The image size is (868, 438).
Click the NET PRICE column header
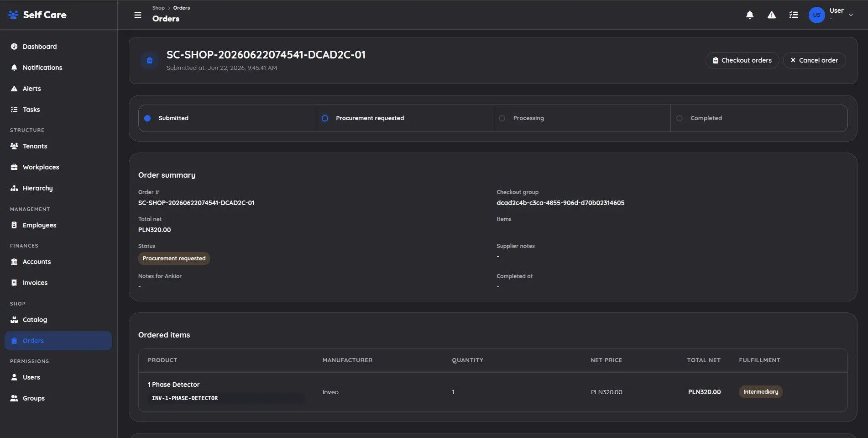pos(606,360)
